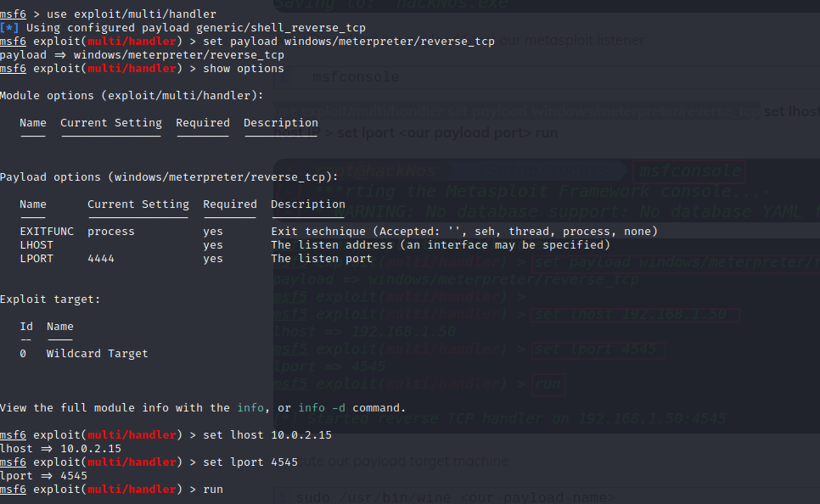
Task: Click the 'Payload options (windows/meterpreter/reverse_tcp):' heading
Action: [169, 177]
